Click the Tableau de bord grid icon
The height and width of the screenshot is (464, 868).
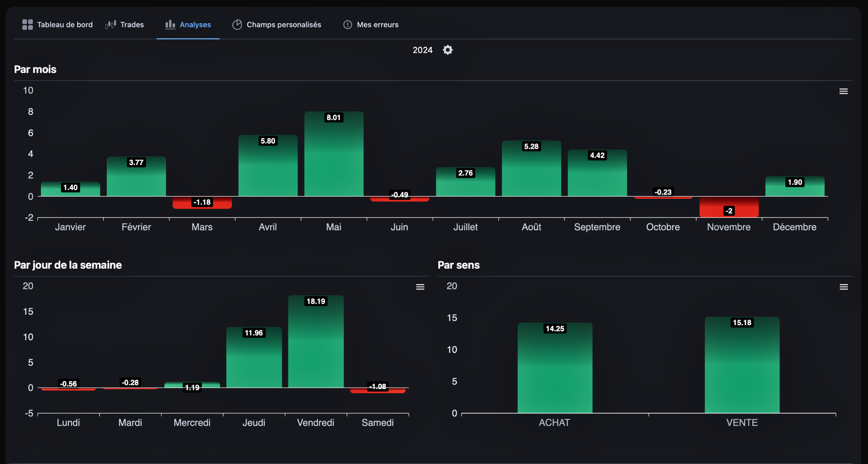[x=27, y=25]
